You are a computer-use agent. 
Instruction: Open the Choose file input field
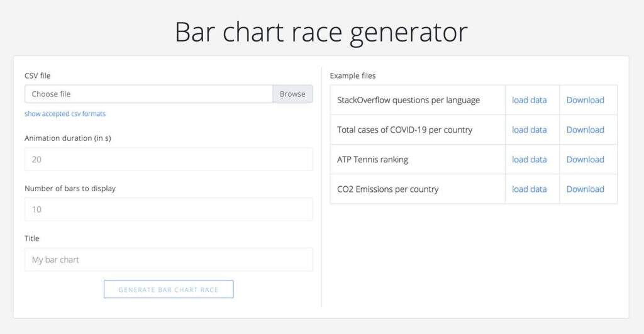pyautogui.click(x=148, y=94)
